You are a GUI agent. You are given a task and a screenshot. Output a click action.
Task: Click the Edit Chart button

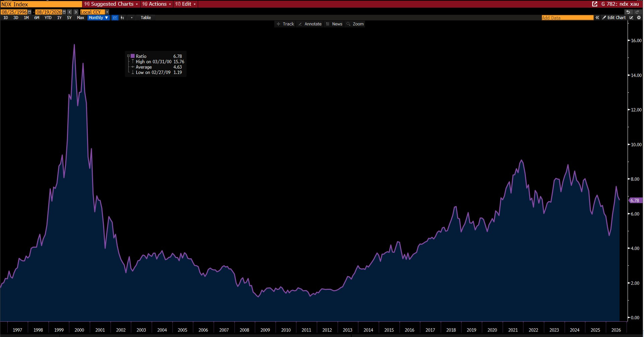pos(614,17)
